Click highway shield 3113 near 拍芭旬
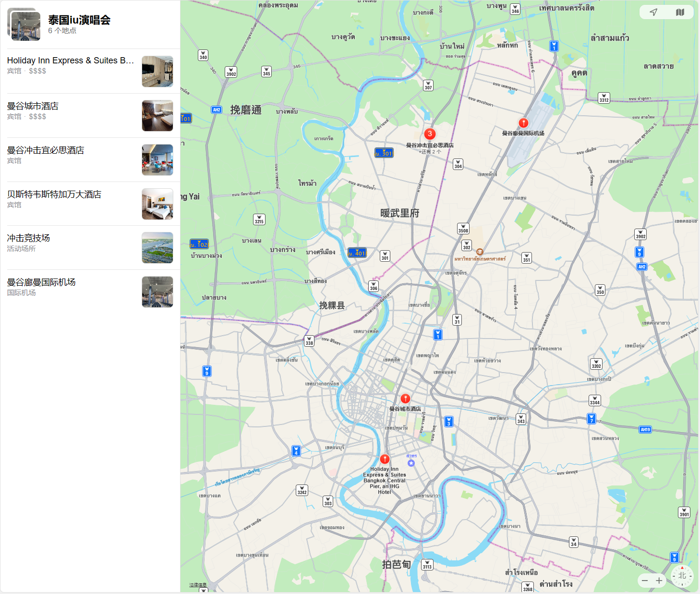 (427, 565)
